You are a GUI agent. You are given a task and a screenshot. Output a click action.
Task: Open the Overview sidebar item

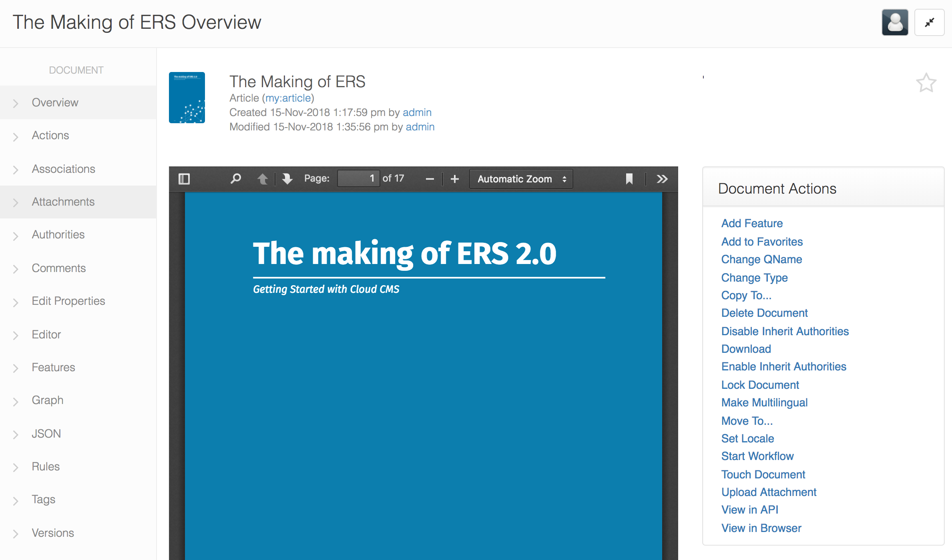click(x=78, y=102)
